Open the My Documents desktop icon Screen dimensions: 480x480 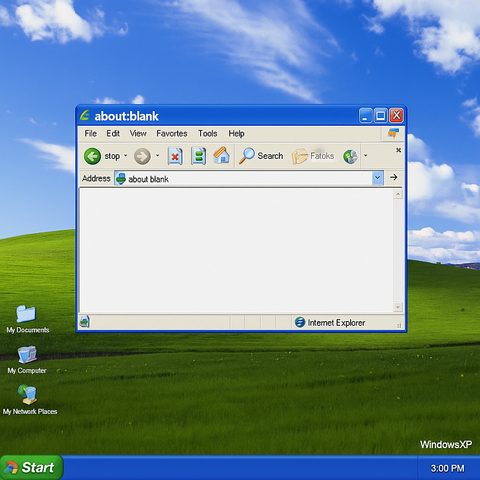click(28, 319)
